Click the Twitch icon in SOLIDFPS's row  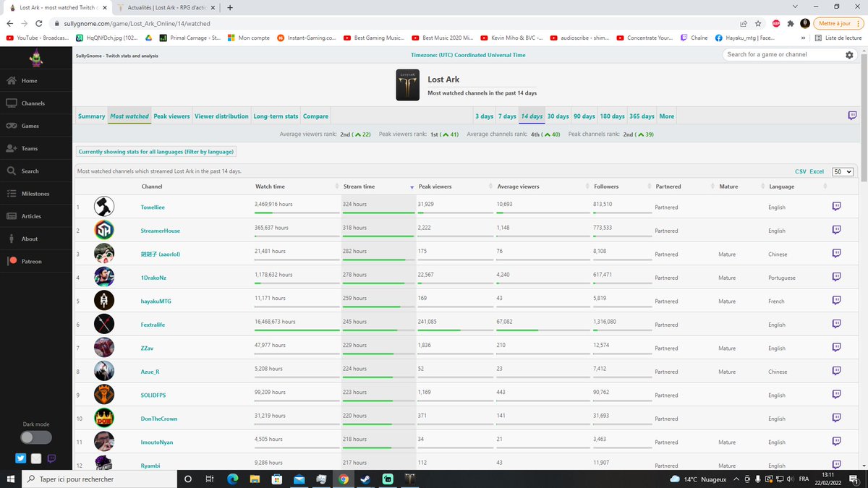tap(836, 395)
